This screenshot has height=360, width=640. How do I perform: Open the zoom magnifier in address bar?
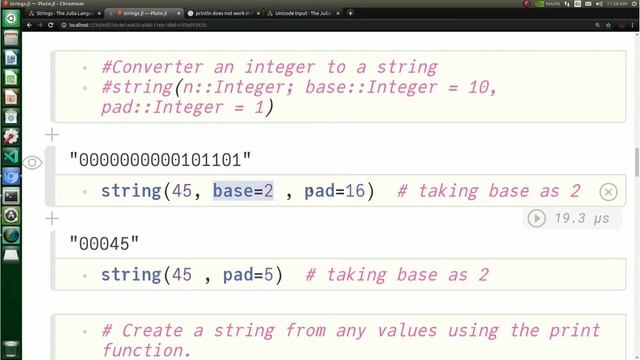(597, 25)
